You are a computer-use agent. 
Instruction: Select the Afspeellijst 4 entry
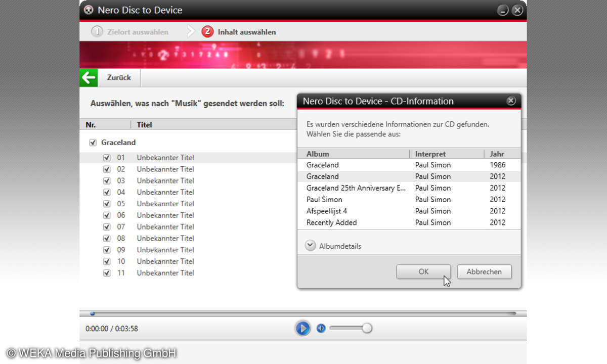click(x=409, y=211)
